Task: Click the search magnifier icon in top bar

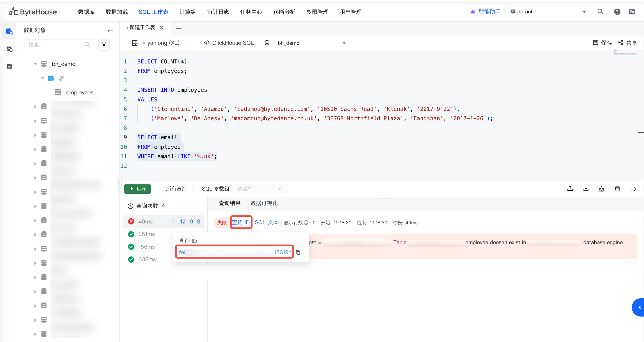Action: (600, 12)
